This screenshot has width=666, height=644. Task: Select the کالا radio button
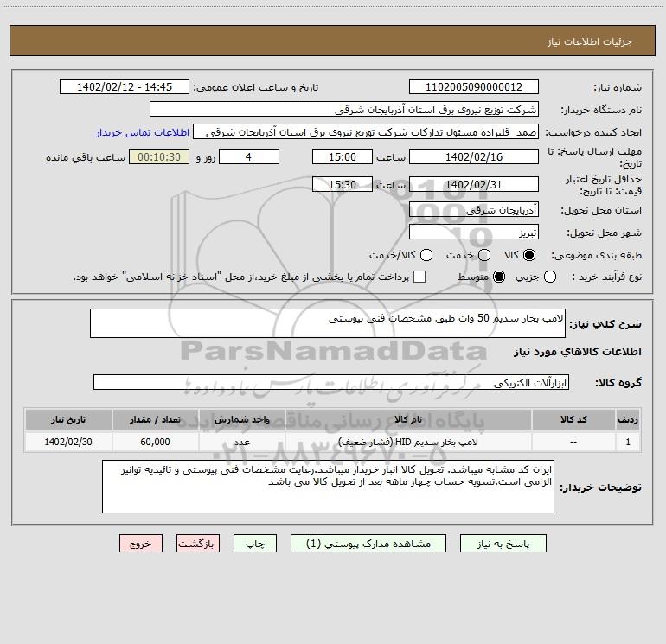[529, 255]
